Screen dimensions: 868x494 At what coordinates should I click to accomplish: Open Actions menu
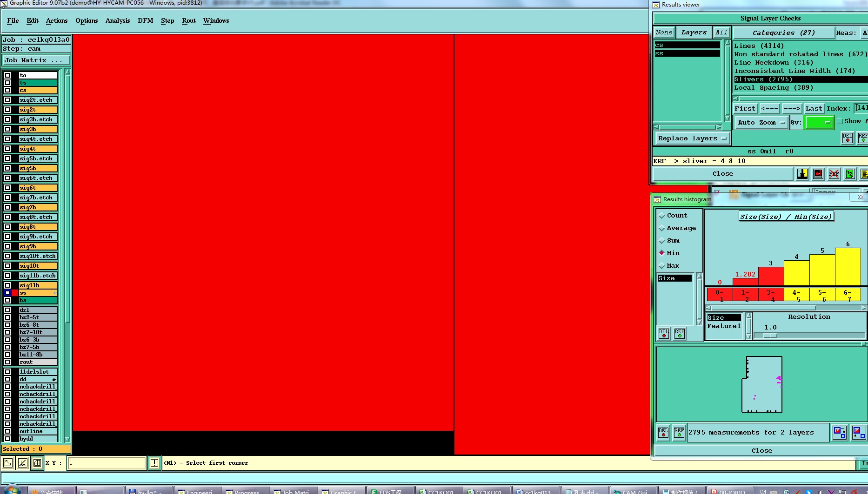click(x=57, y=21)
